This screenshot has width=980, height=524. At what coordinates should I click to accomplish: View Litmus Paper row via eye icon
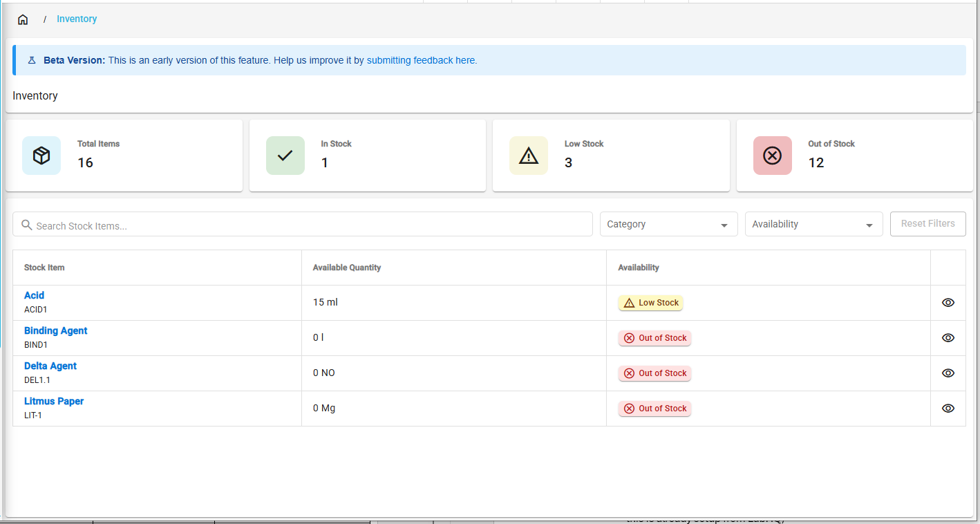(948, 409)
